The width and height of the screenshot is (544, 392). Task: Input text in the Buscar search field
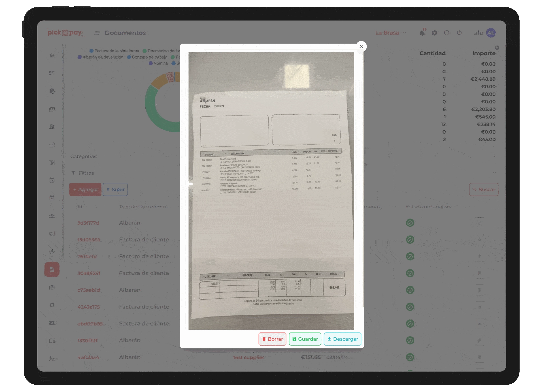coord(484,189)
